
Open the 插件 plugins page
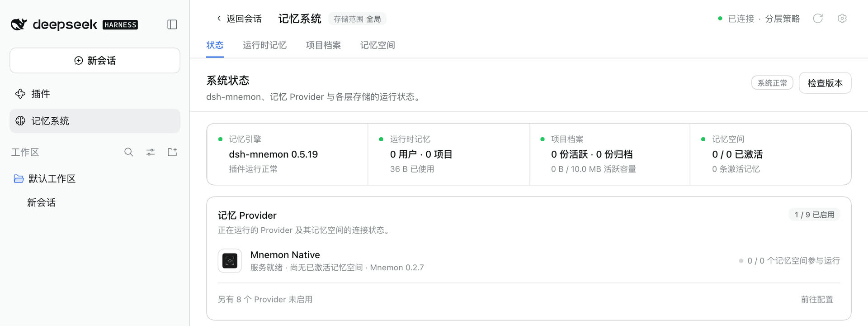(95, 94)
